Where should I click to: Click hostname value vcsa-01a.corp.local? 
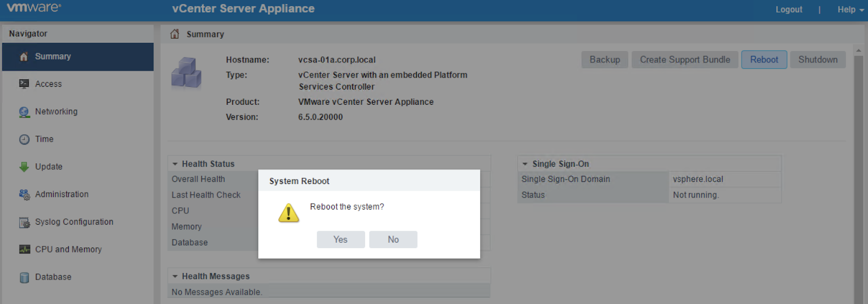[x=337, y=60]
